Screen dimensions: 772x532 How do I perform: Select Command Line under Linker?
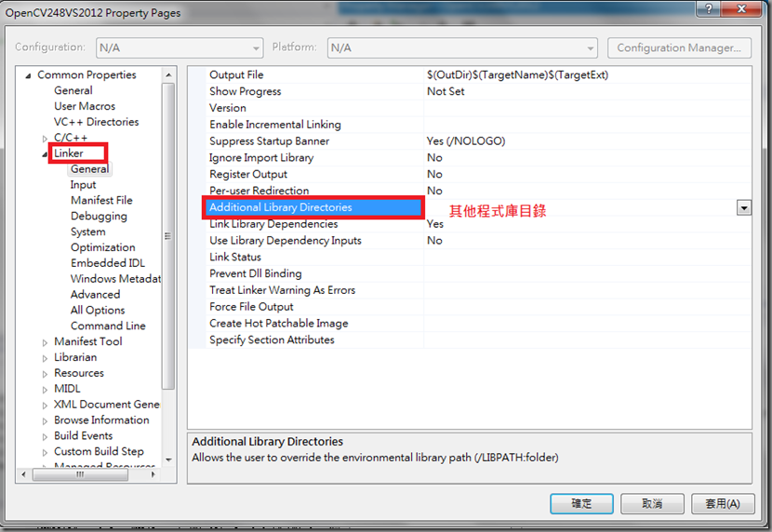(108, 326)
